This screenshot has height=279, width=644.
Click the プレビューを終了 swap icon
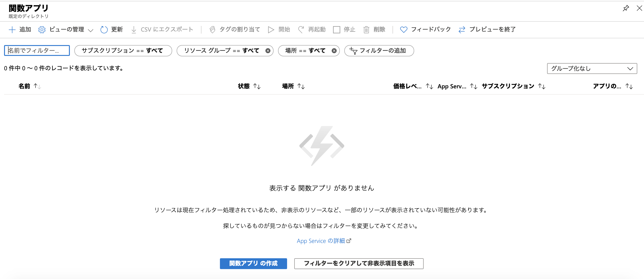pyautogui.click(x=461, y=30)
